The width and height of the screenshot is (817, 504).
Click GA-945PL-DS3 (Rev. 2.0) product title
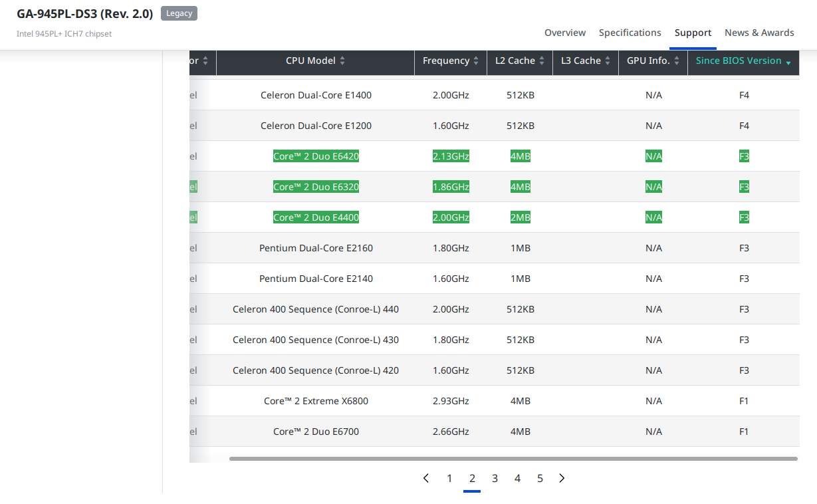tap(85, 13)
